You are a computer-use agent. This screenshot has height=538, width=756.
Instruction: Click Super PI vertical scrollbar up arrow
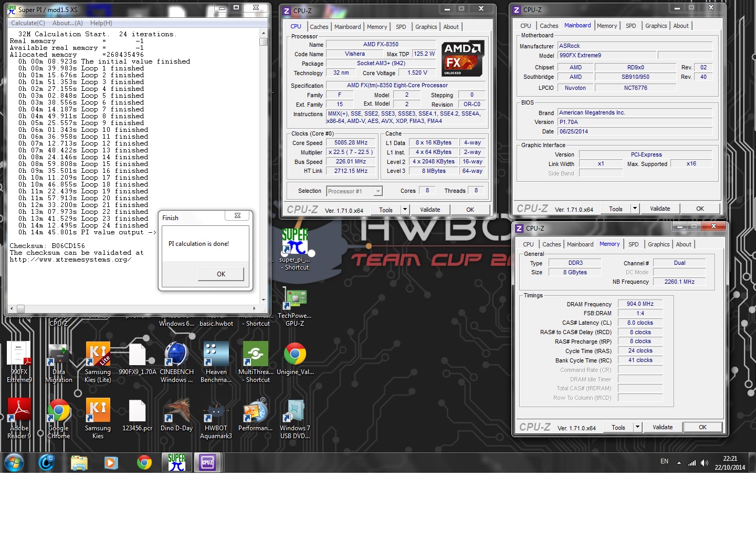[264, 33]
